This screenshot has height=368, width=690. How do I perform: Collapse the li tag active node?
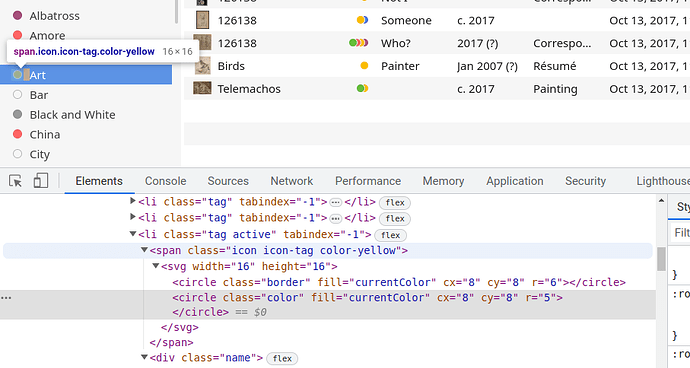[132, 234]
